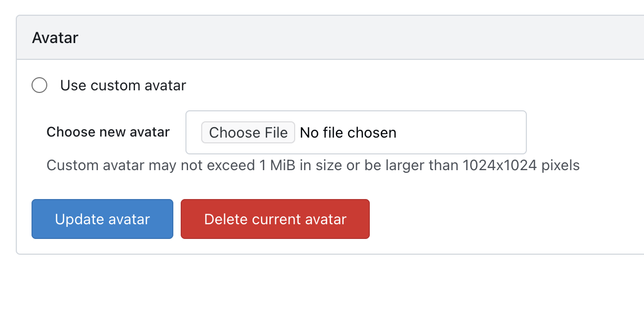
Task: Click the avatar size limit help text
Action: (313, 165)
